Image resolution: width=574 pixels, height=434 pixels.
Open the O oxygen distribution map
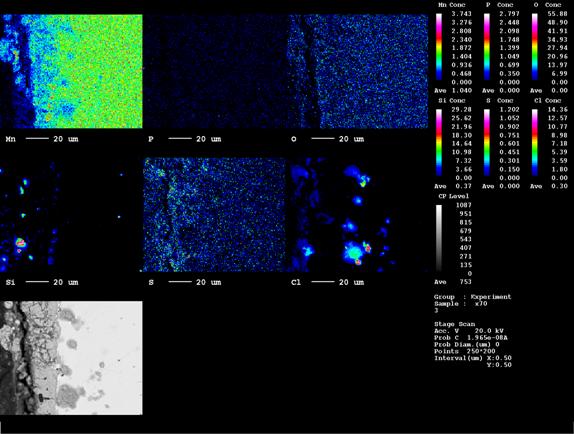point(357,71)
